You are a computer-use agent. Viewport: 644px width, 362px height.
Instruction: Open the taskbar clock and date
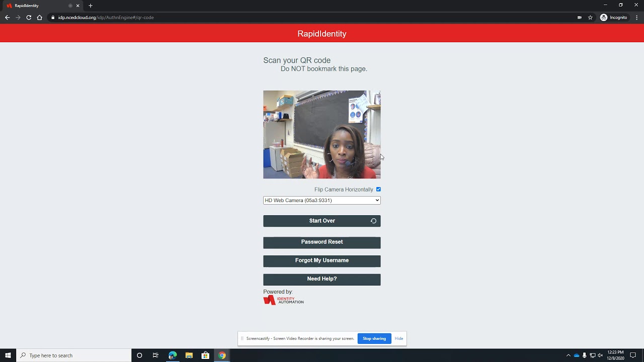[615, 355]
